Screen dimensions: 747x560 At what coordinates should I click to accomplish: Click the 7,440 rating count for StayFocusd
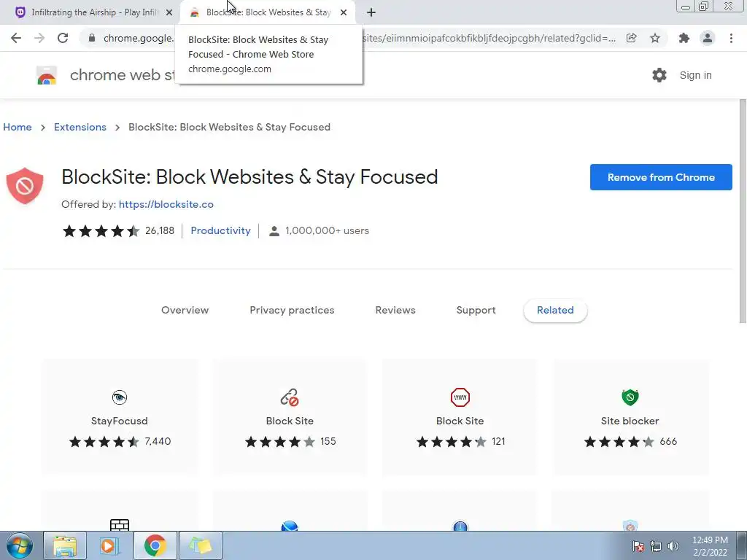pyautogui.click(x=158, y=441)
